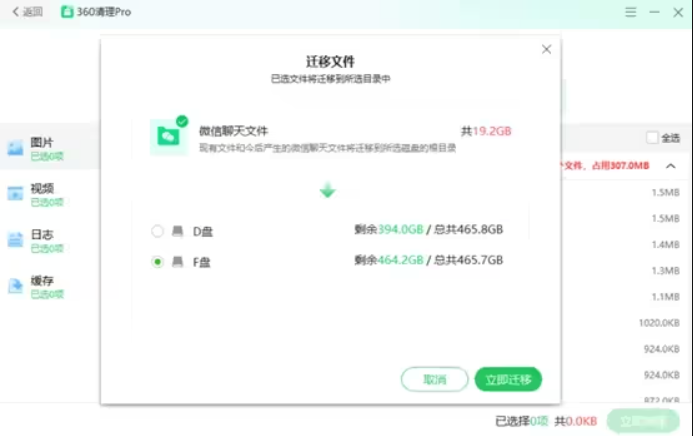The image size is (693, 436).
Task: Click the 迁移文件 dialog heading
Action: click(x=330, y=61)
